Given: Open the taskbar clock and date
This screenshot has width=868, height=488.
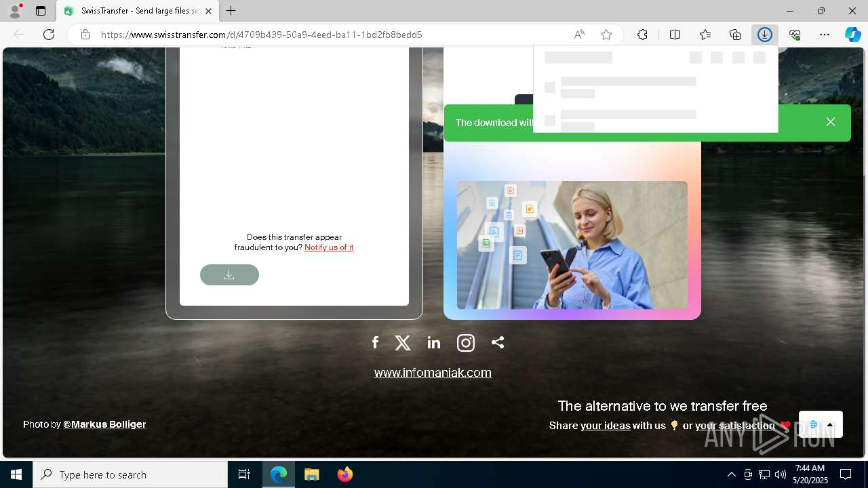Looking at the screenshot, I should pos(810,474).
